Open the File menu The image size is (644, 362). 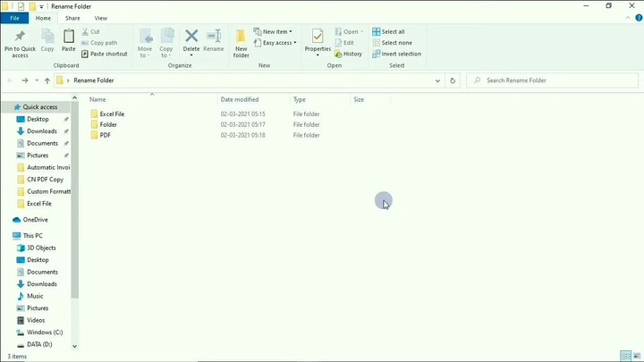[x=14, y=18]
